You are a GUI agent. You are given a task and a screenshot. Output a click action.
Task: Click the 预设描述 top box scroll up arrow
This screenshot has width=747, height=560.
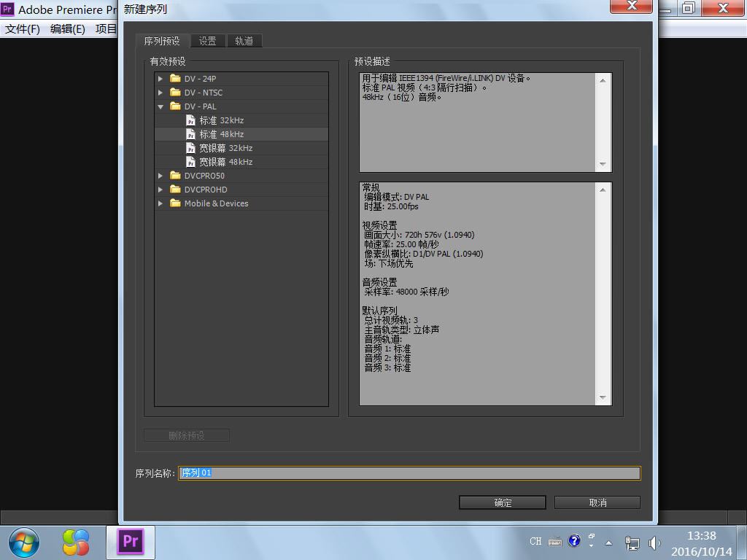(x=603, y=80)
